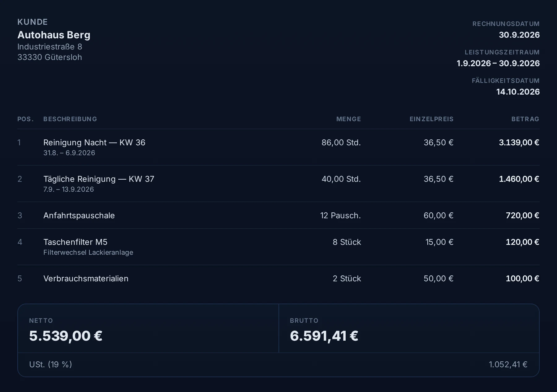Select the amount 1.460,00 €
Screen dimensions: 557x392
[x=519, y=179]
